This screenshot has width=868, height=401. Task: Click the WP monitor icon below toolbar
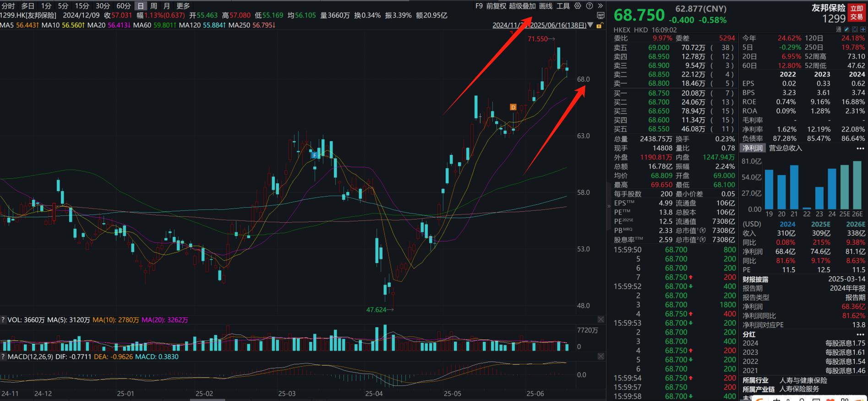click(601, 16)
